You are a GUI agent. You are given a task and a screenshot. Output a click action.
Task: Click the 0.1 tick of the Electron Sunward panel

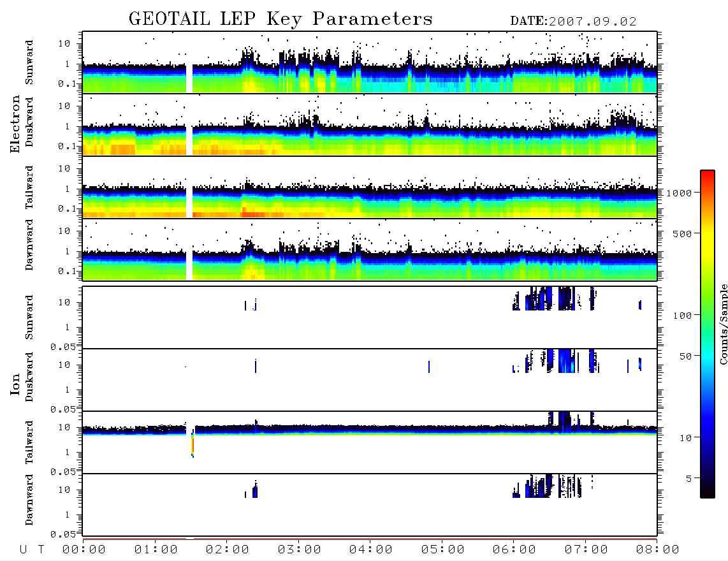(67, 84)
